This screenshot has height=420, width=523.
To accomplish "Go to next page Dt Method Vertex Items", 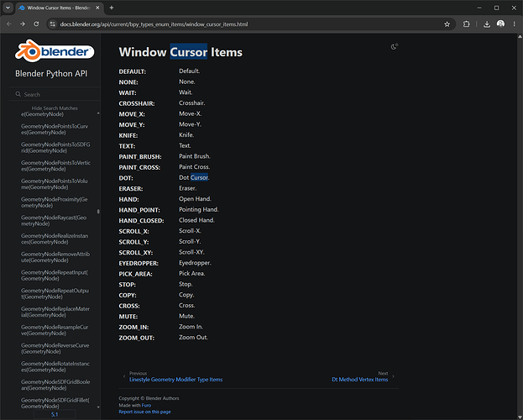I will point(359,380).
